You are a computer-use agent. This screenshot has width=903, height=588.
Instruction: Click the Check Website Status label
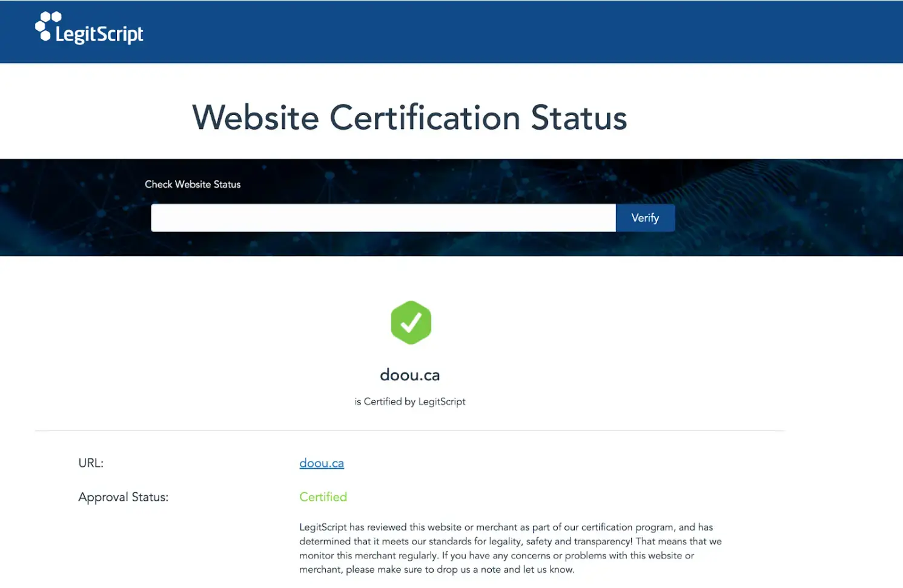pos(193,184)
